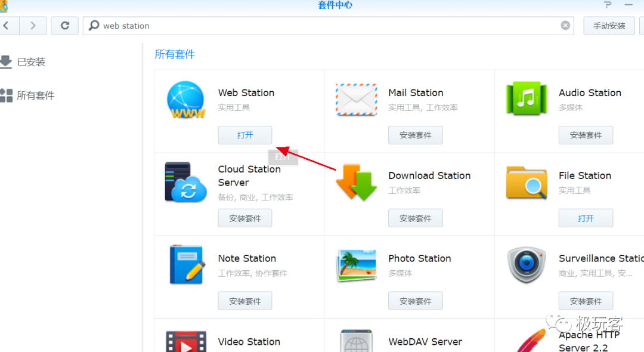
Task: Go forward with the right arrow button
Action: coord(33,26)
